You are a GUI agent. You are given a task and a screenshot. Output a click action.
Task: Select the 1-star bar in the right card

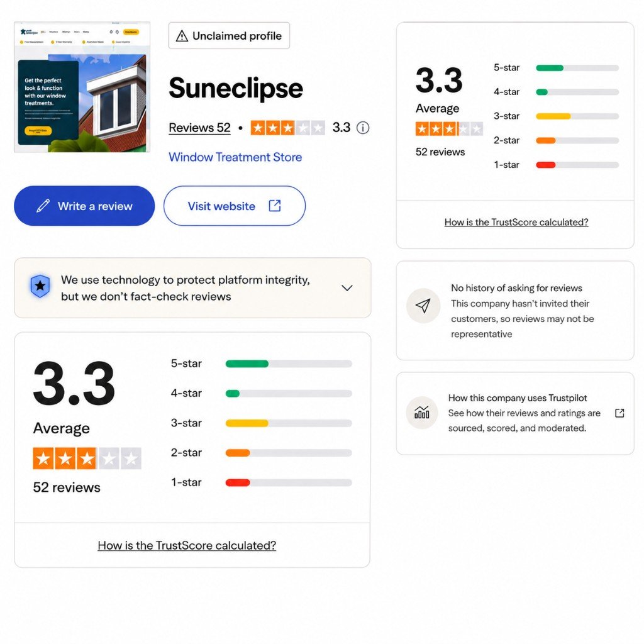[x=577, y=165]
